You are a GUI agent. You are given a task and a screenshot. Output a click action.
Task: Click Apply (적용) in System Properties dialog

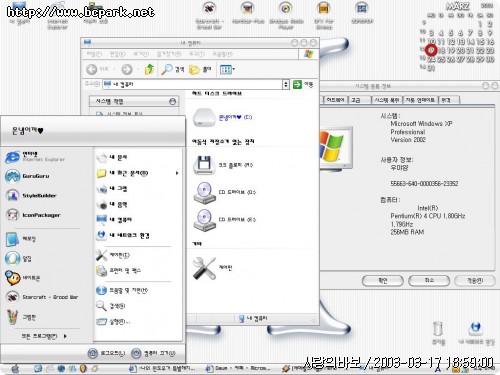(x=475, y=281)
